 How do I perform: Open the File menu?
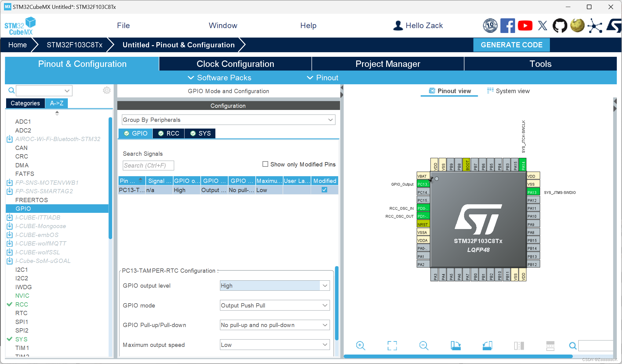pyautogui.click(x=123, y=26)
